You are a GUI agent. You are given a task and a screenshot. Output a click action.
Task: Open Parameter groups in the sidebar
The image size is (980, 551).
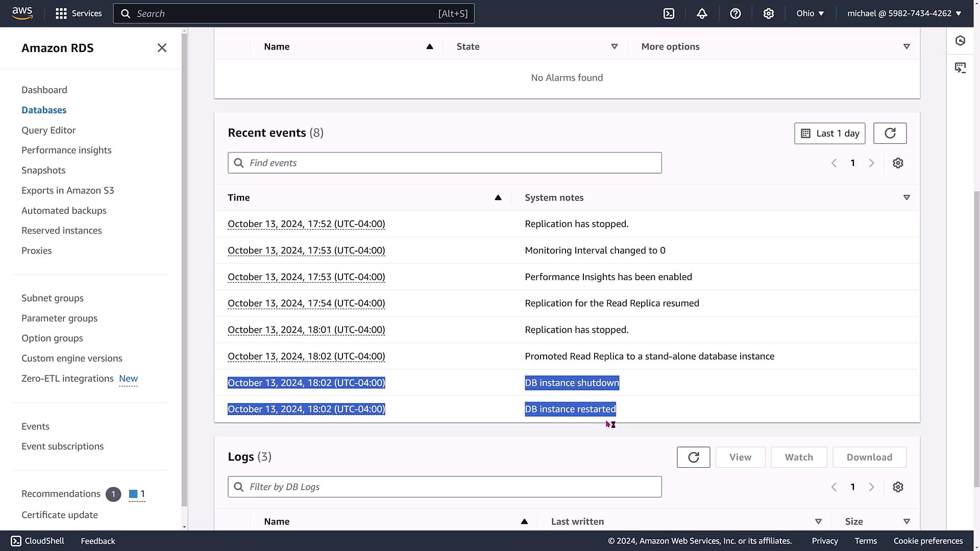(x=59, y=318)
